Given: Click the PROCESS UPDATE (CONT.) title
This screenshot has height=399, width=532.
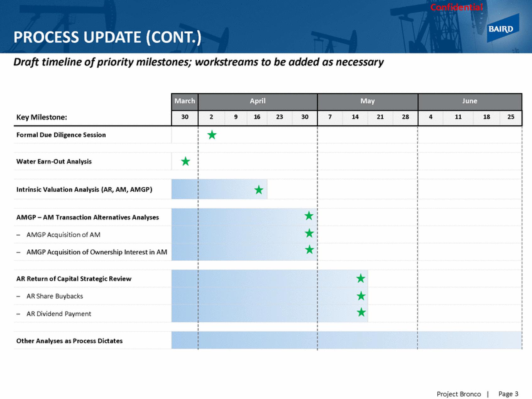Looking at the screenshot, I should tap(107, 37).
